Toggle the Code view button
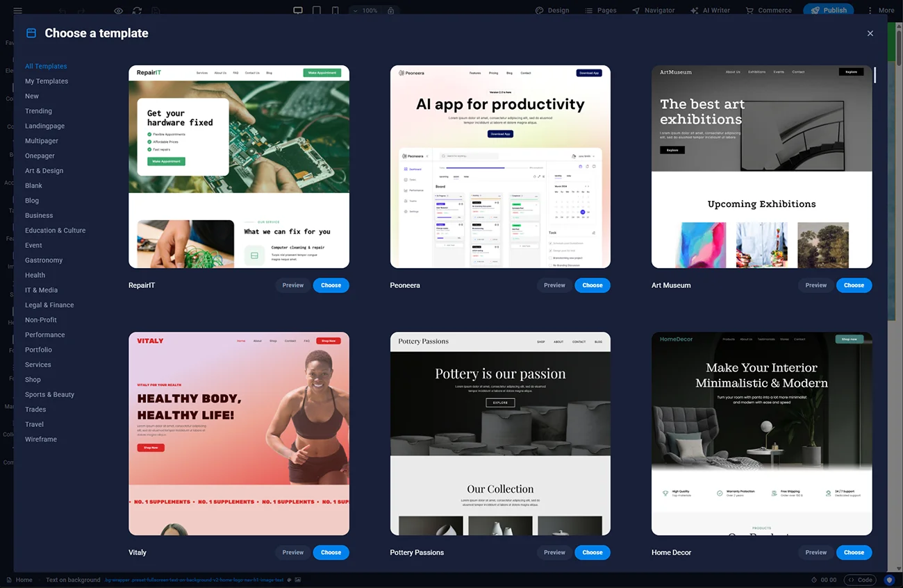Screen dimensions: 903x588 point(859,580)
